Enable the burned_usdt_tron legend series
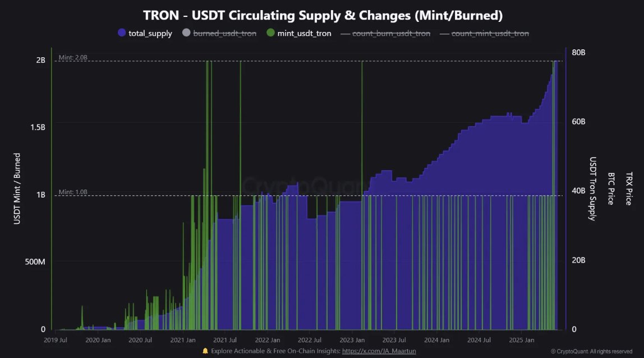Screen dimensions: 644x358 [x=219, y=33]
